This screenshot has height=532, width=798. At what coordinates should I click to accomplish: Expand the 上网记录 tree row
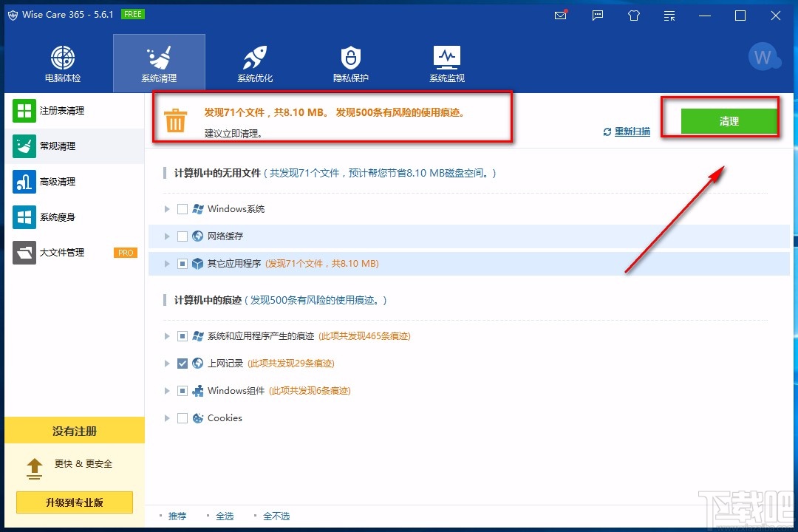tap(167, 364)
